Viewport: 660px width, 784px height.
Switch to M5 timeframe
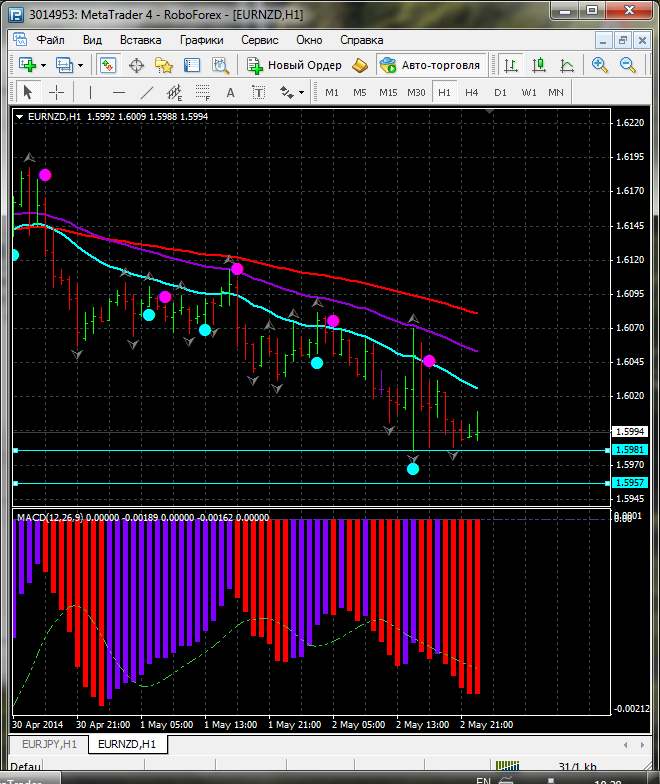coord(360,92)
